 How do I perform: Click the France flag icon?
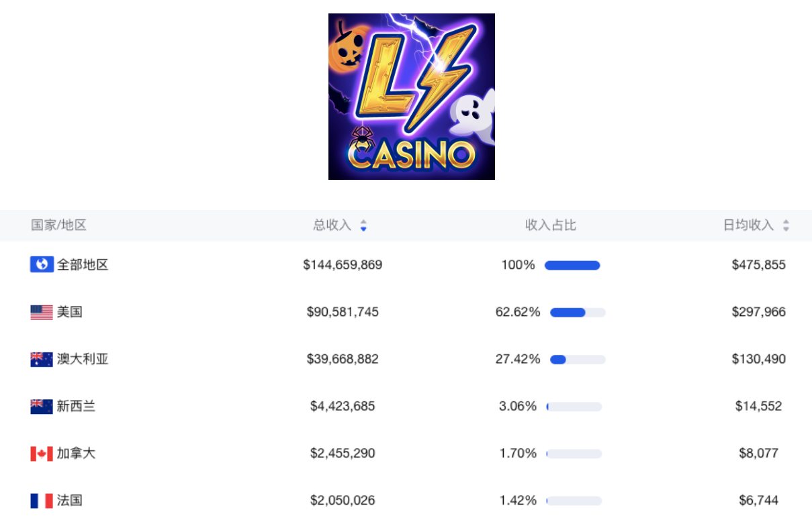42,501
